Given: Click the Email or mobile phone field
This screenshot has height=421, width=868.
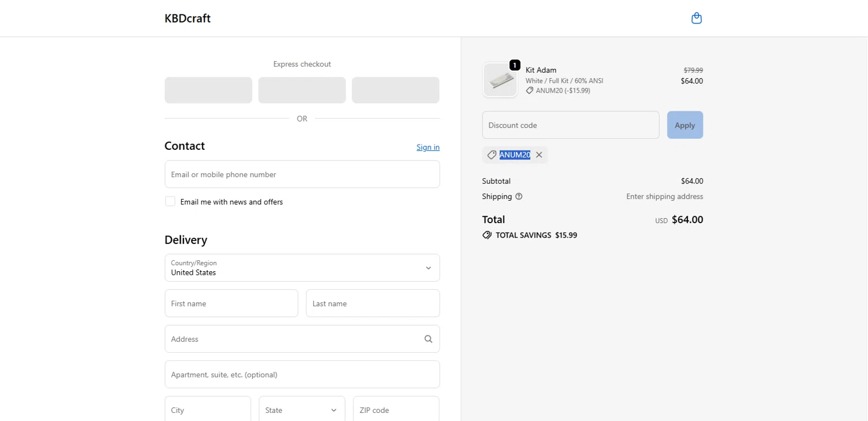Looking at the screenshot, I should click(x=302, y=175).
